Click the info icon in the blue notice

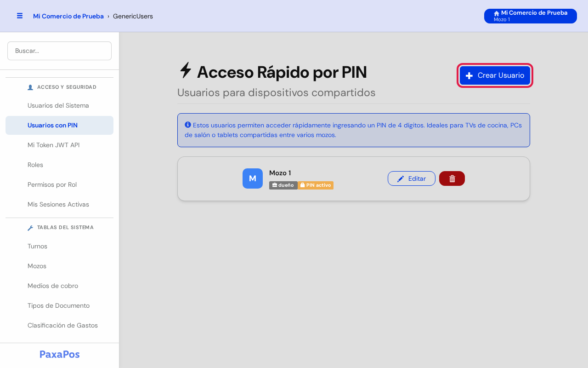(188, 125)
